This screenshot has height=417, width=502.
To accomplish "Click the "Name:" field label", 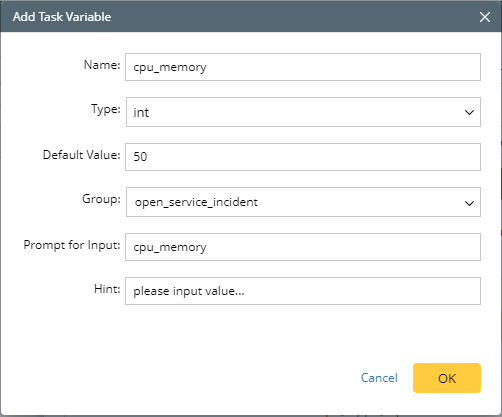I will click(102, 65).
